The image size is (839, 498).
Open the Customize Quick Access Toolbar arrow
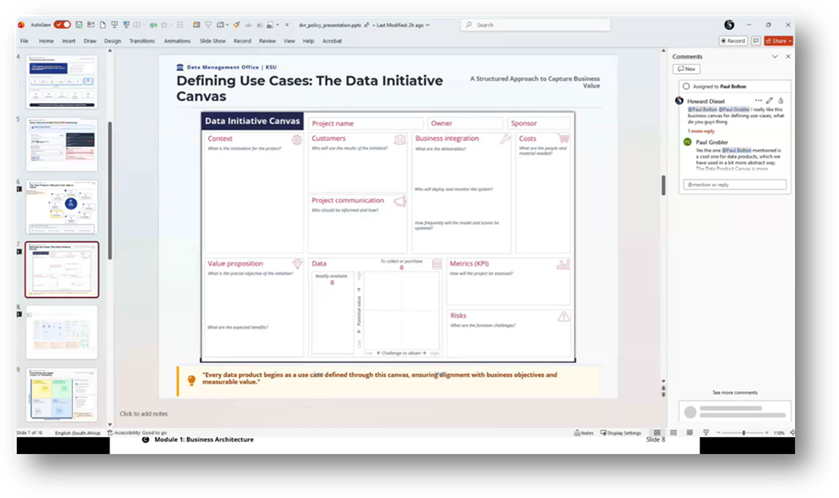click(287, 25)
